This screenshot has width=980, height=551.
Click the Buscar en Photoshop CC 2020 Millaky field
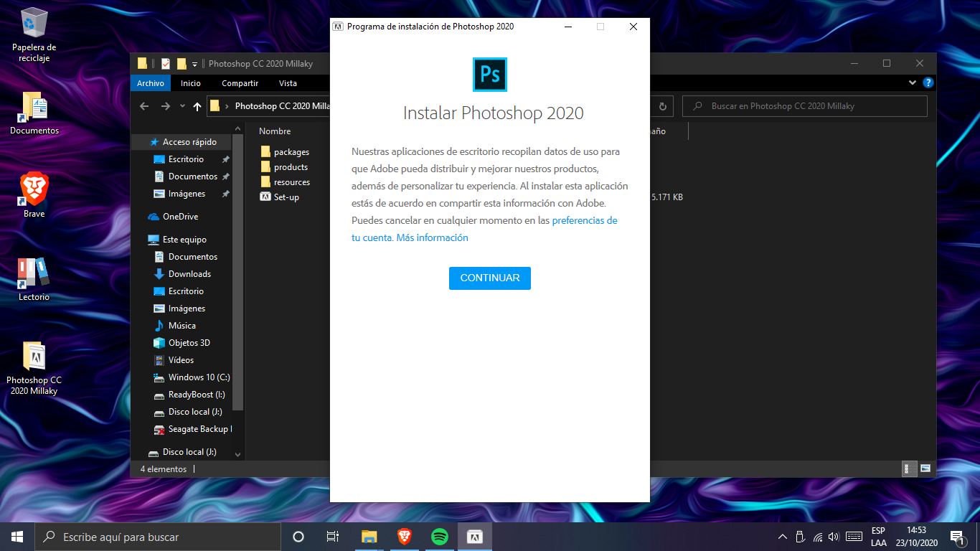pos(805,106)
